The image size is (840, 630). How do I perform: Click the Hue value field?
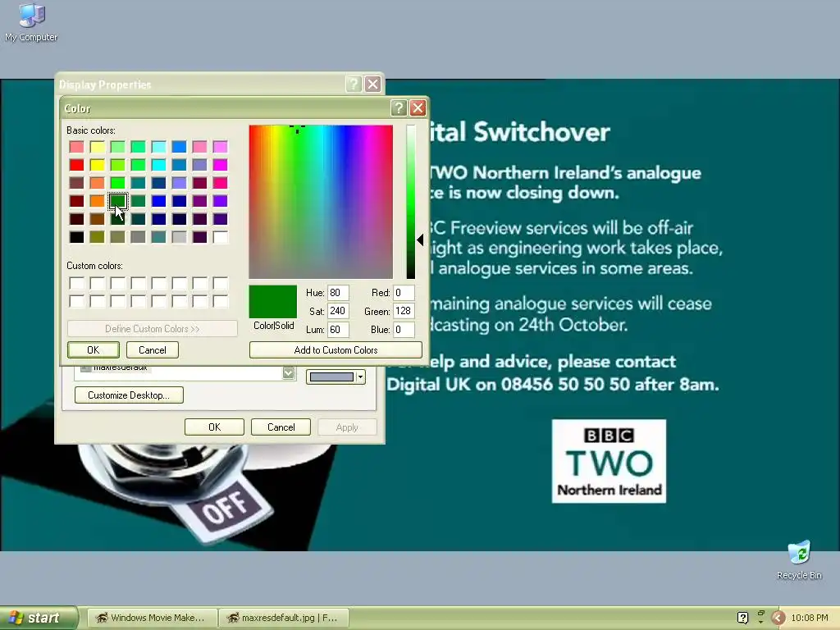[338, 293]
